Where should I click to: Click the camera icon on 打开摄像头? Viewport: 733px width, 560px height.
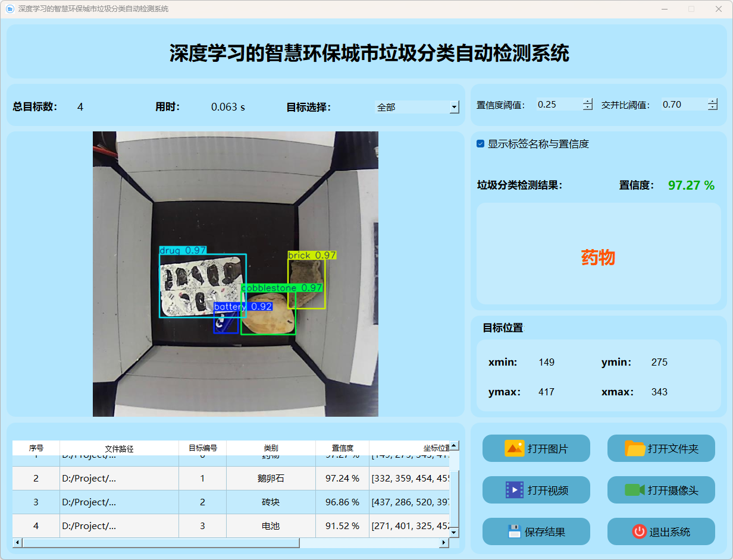[x=635, y=490]
